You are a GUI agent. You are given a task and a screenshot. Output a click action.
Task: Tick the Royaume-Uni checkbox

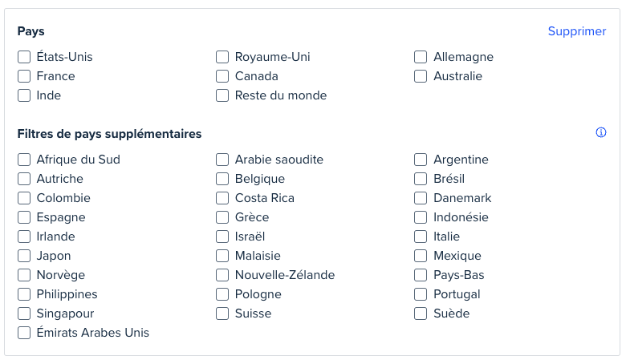tap(222, 57)
